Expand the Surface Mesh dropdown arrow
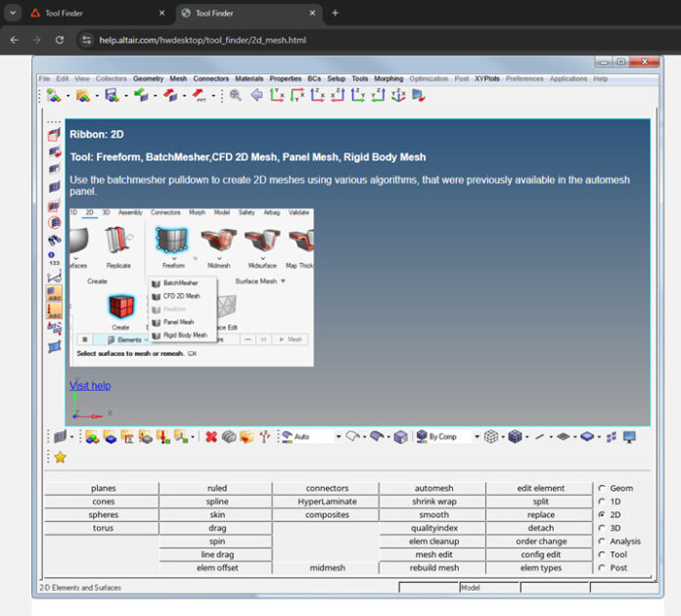681x616 pixels. point(283,282)
